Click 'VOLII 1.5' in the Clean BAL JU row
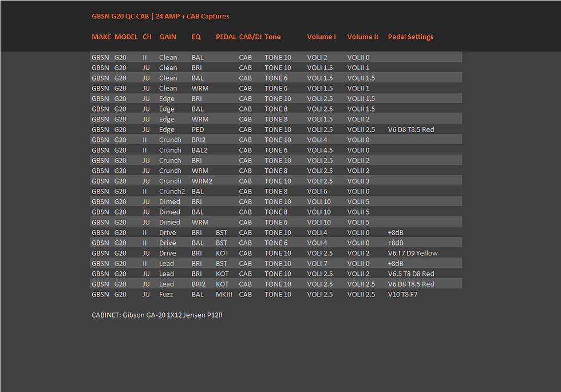This screenshot has width=561, height=392. tap(361, 78)
